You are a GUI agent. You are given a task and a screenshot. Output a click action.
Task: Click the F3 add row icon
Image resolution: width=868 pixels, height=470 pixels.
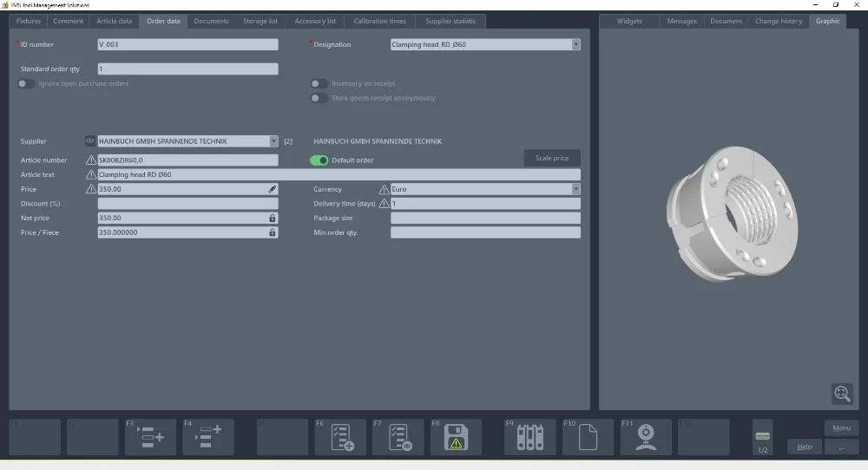[151, 437]
